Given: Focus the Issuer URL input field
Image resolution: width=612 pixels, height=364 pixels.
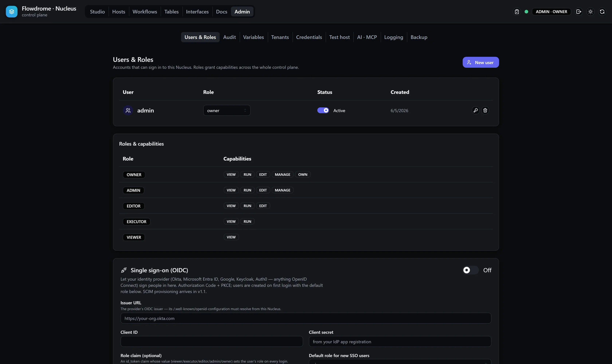Looking at the screenshot, I should (306, 318).
